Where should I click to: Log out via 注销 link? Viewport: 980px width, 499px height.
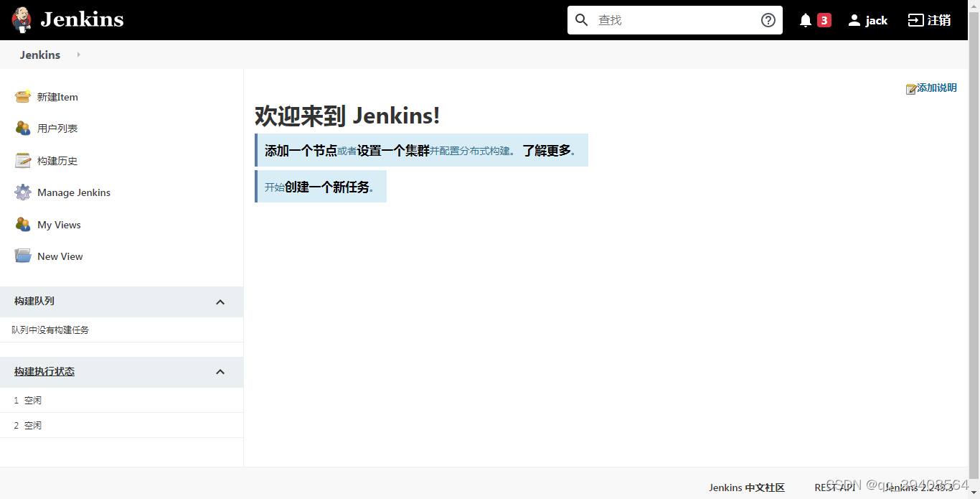click(x=939, y=20)
